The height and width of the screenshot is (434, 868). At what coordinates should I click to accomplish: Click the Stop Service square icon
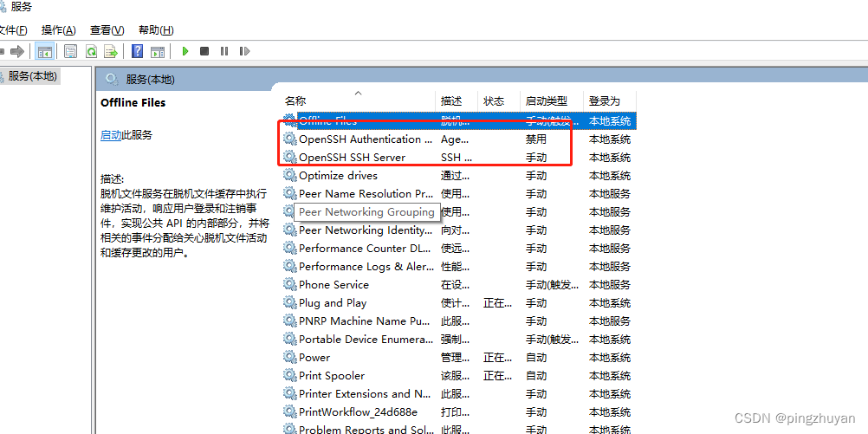coord(204,51)
